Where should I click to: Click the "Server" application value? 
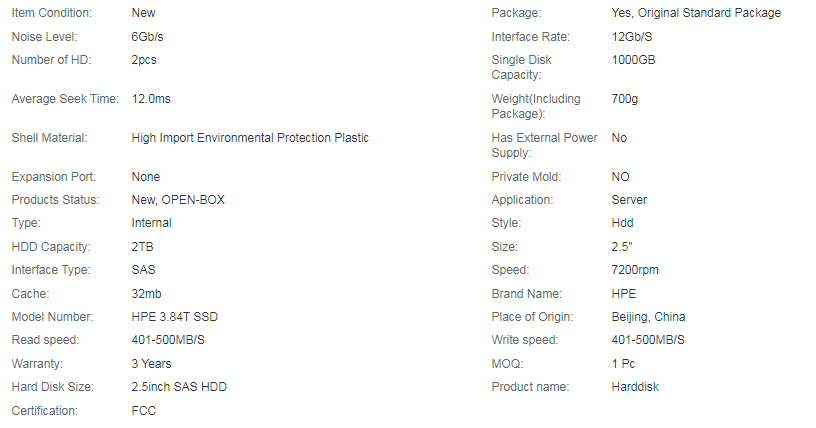coord(629,200)
